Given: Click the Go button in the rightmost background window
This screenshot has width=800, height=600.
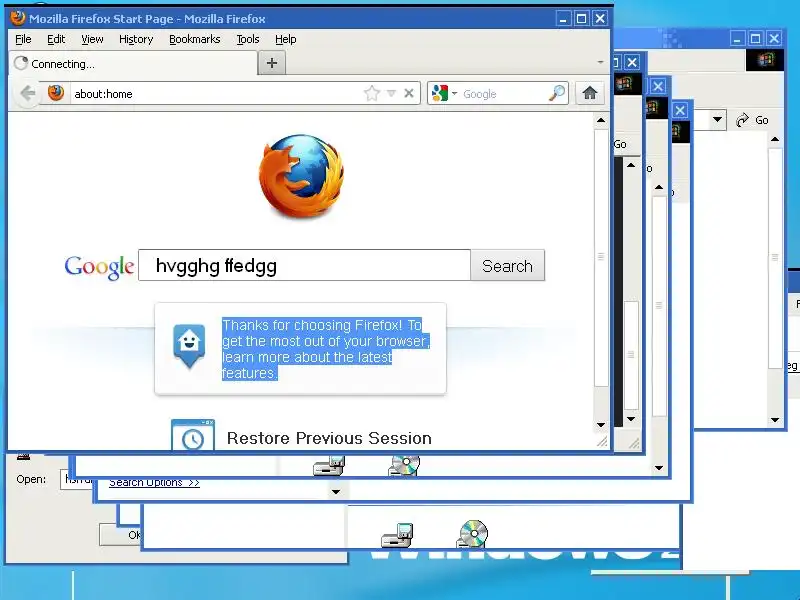Looking at the screenshot, I should pos(753,120).
